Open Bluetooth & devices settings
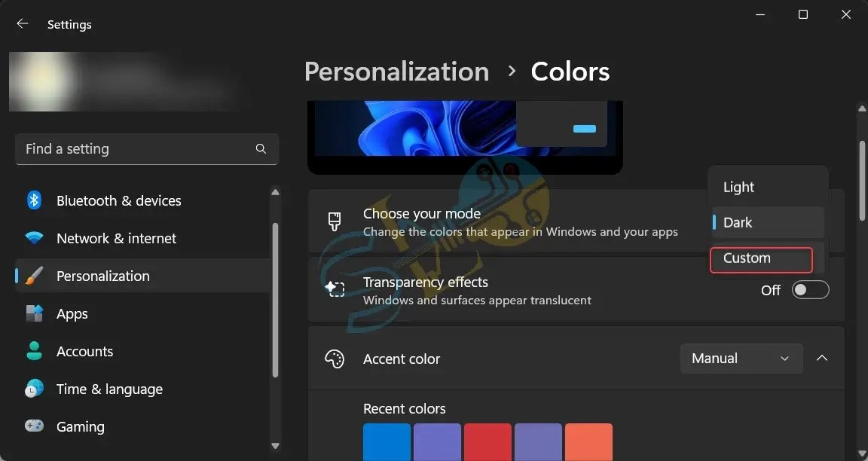 142,200
